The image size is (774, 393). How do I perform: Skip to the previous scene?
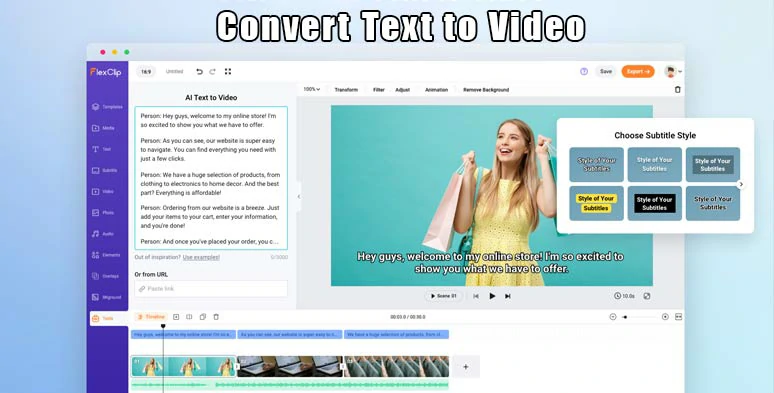[476, 296]
